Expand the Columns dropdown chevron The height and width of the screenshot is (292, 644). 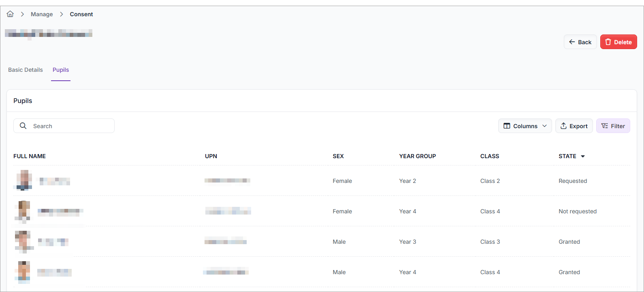point(544,126)
